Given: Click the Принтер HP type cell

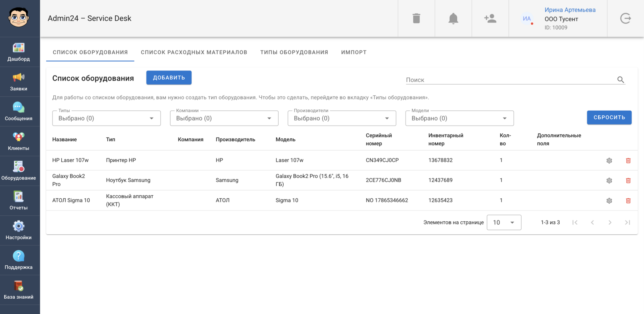Looking at the screenshot, I should click(121, 160).
